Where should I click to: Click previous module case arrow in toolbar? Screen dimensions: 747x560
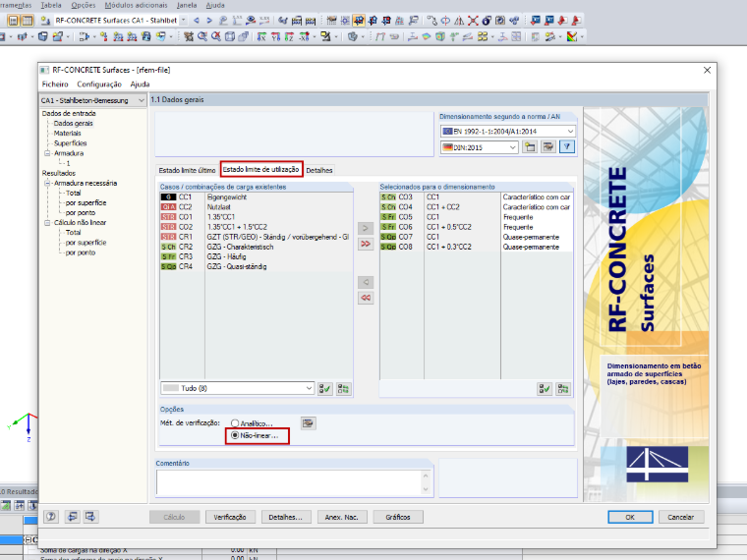[197, 21]
